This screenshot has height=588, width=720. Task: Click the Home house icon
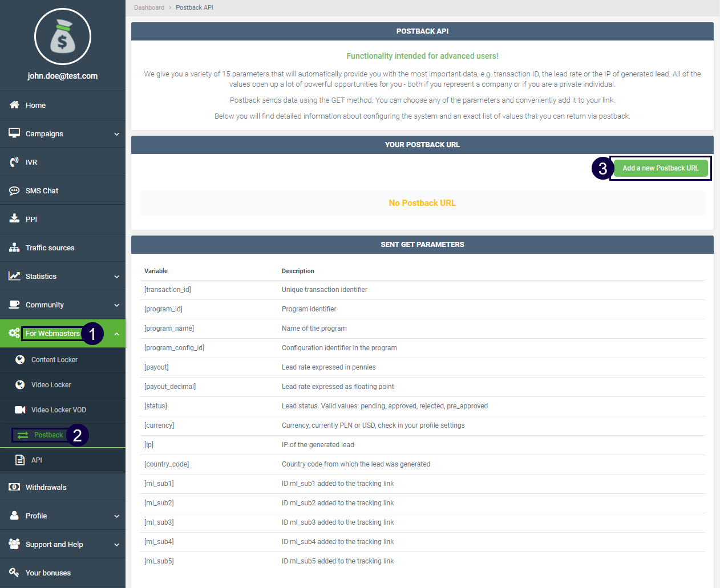tap(14, 105)
